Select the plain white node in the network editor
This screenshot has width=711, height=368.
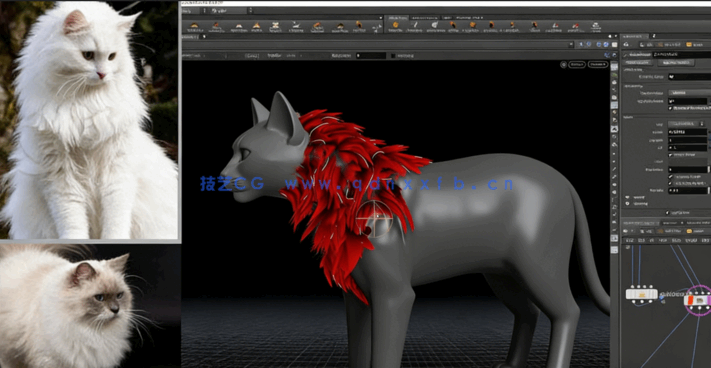pos(641,294)
